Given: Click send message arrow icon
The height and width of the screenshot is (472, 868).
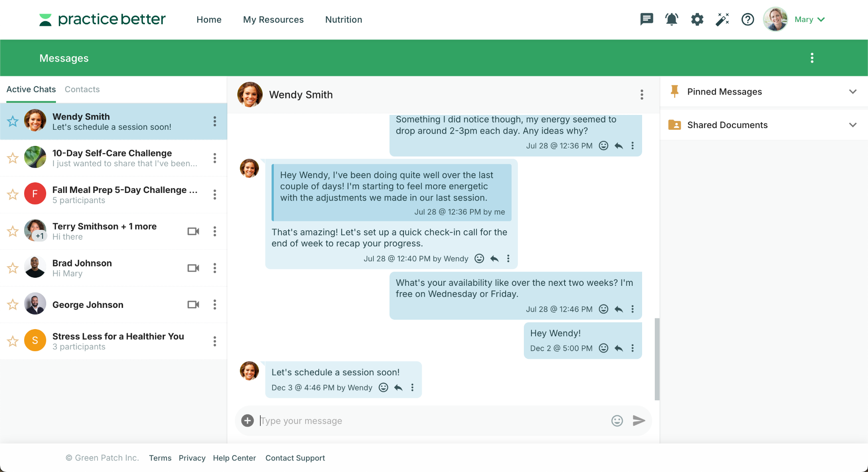Looking at the screenshot, I should [x=639, y=421].
